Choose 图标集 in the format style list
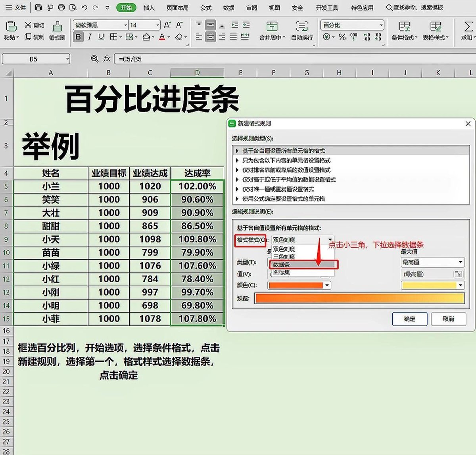The image size is (476, 455). coord(302,272)
